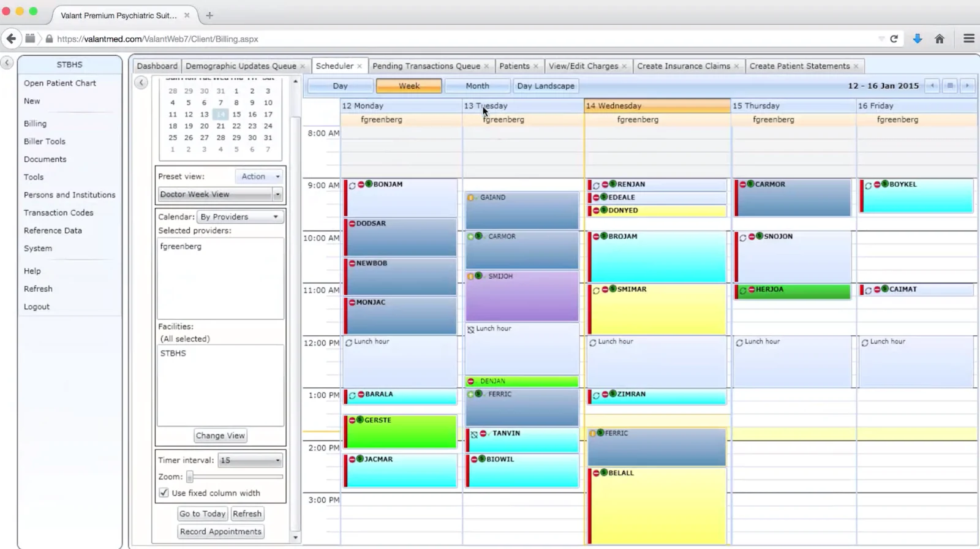
Task: Open the Timer interval 15 dropdown
Action: click(250, 460)
